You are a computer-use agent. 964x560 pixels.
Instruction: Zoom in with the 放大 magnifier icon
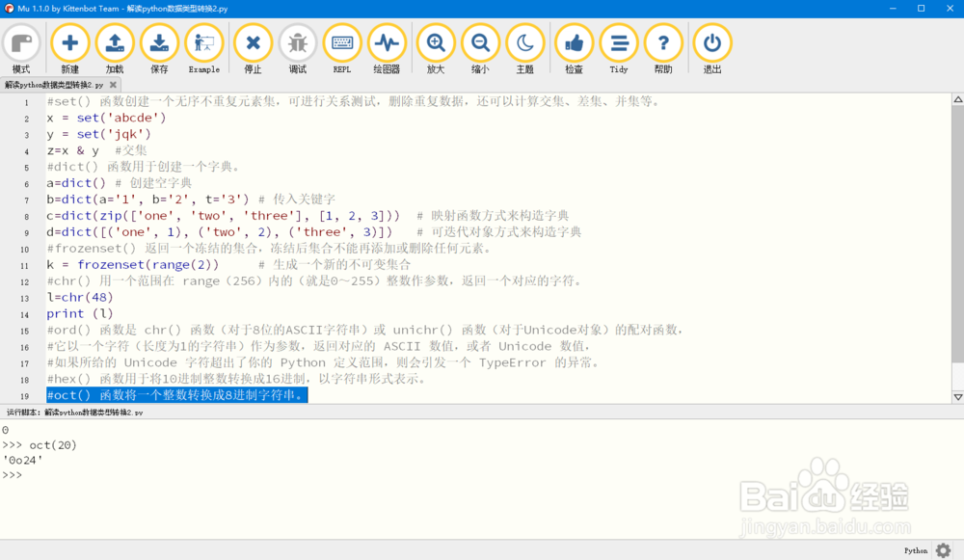(435, 42)
